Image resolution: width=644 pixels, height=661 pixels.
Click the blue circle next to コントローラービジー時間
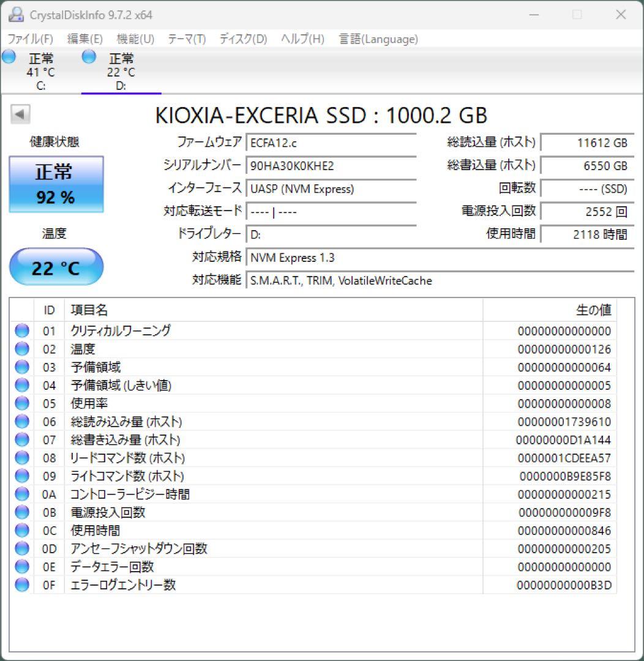(x=21, y=494)
